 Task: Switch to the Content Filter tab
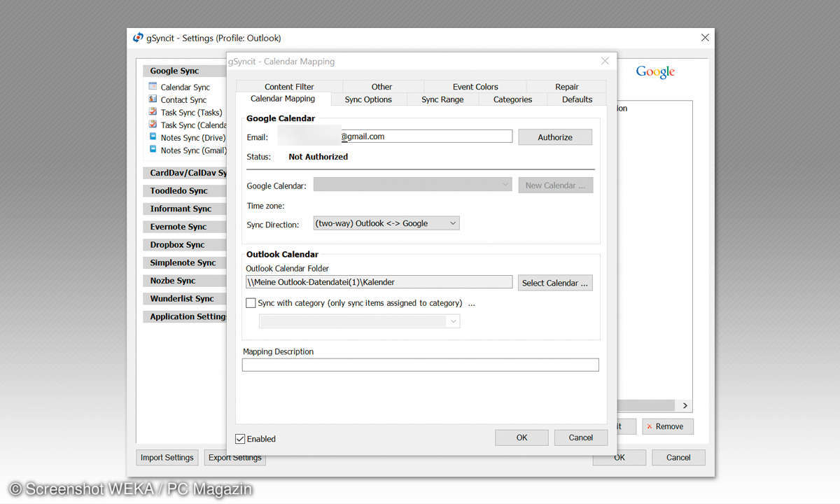[289, 87]
